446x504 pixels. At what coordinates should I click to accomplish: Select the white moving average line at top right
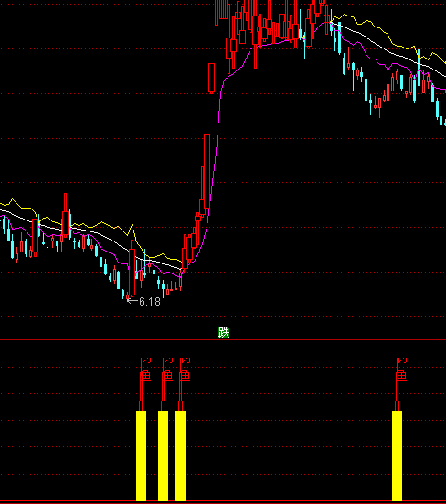point(386,48)
